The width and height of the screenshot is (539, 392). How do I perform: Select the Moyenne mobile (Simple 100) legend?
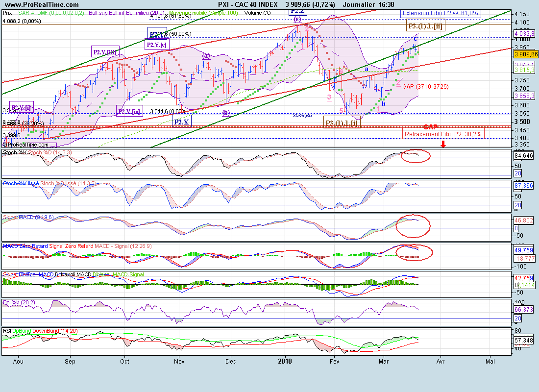pyautogui.click(x=203, y=13)
